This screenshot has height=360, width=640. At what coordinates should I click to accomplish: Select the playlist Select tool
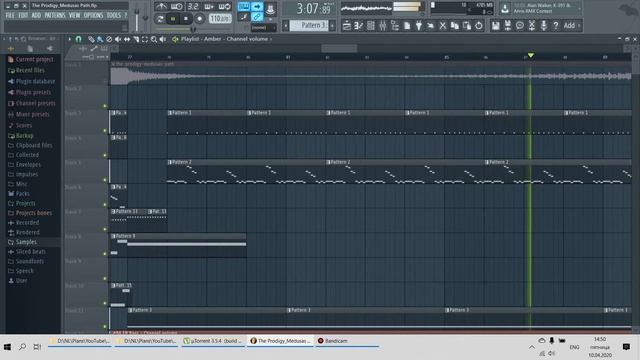point(145,39)
